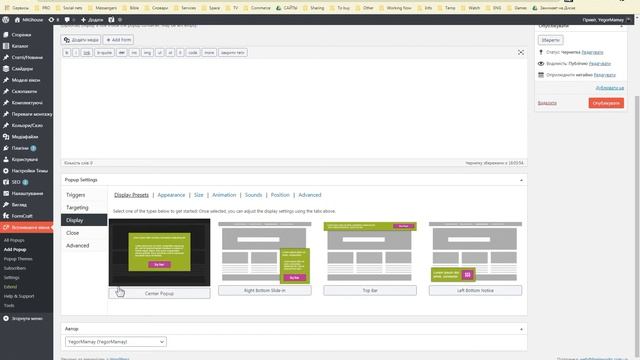Open 'Вигляд' in the sidebar
Image resolution: width=640 pixels, height=360 pixels.
19,204
